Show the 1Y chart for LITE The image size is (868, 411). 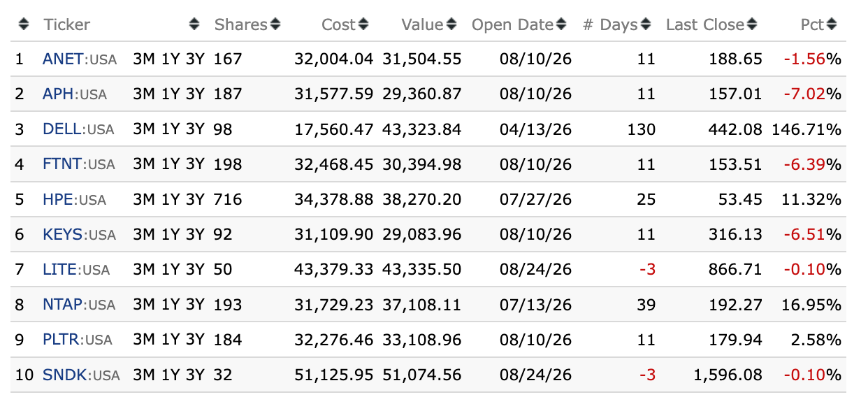coord(171,270)
